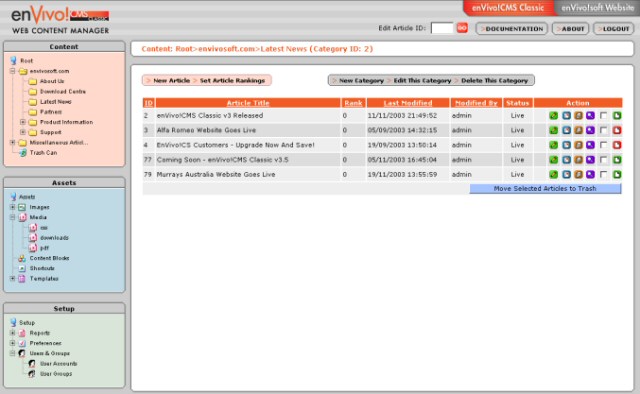Collapse the Media node in Assets
The height and width of the screenshot is (394, 640).
click(x=13, y=217)
